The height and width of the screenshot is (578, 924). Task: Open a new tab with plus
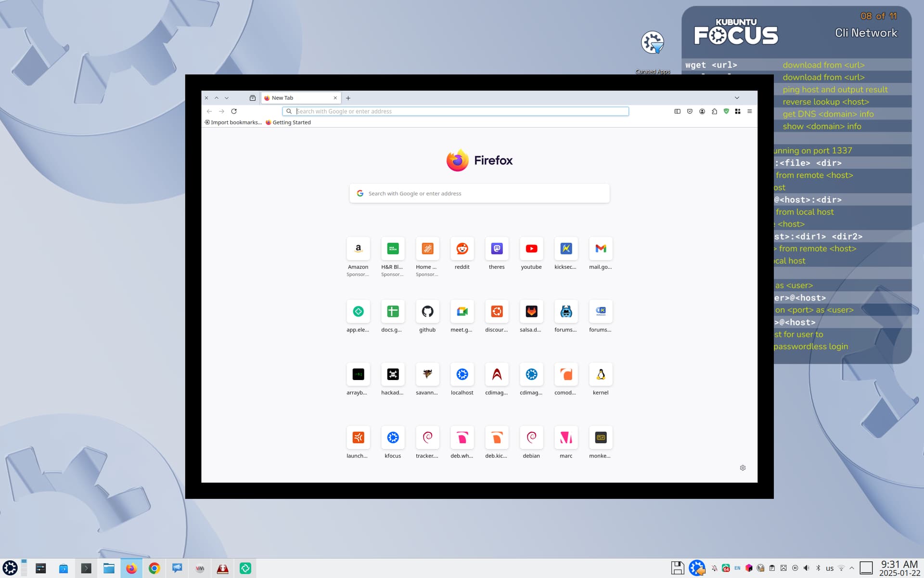348,98
